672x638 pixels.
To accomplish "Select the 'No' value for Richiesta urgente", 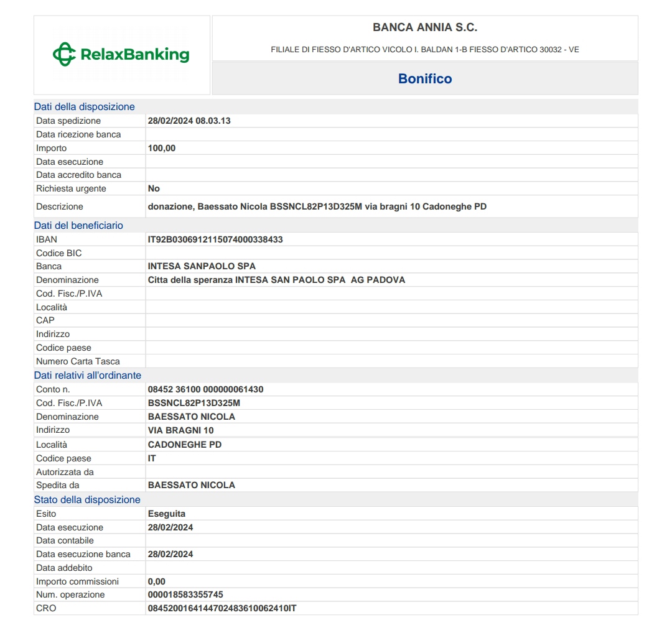I will pyautogui.click(x=154, y=188).
